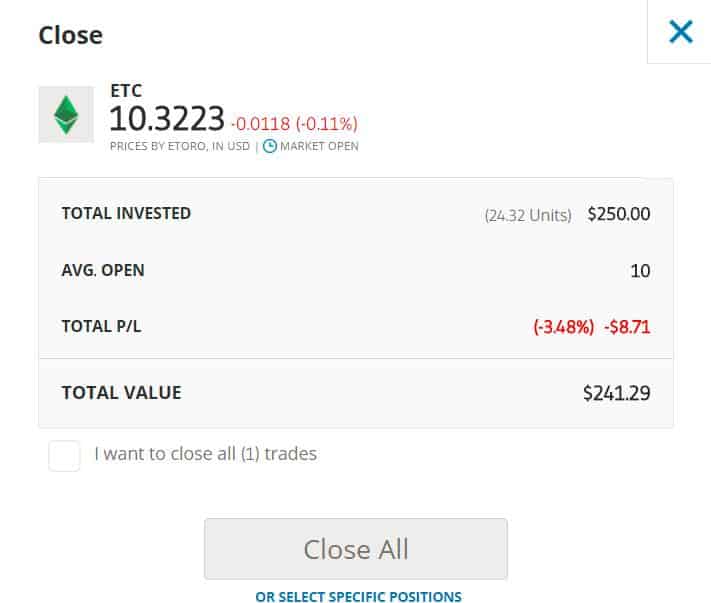Click the $241.29 total value amount
This screenshot has height=603, width=711.
(x=616, y=393)
